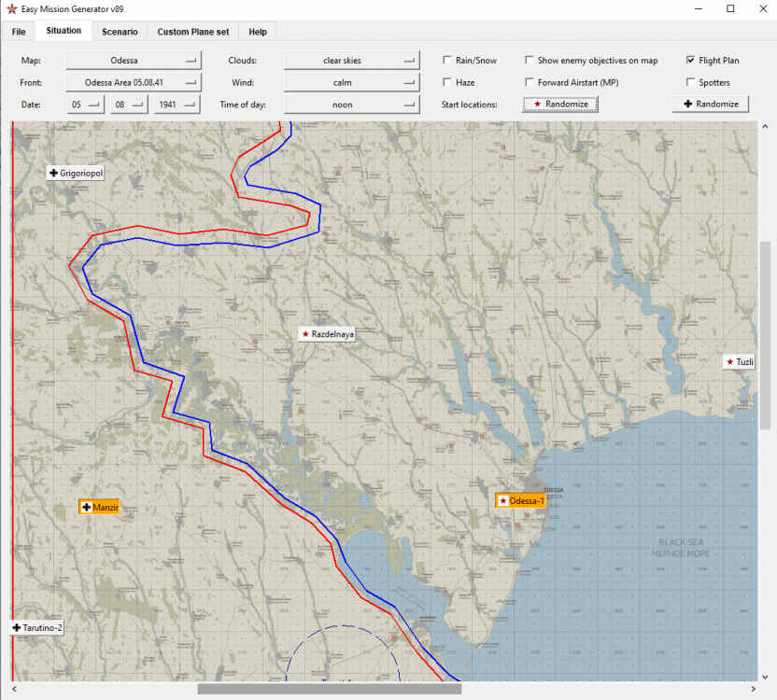Image resolution: width=777 pixels, height=700 pixels.
Task: Toggle the Haze checkbox
Action: coord(448,83)
